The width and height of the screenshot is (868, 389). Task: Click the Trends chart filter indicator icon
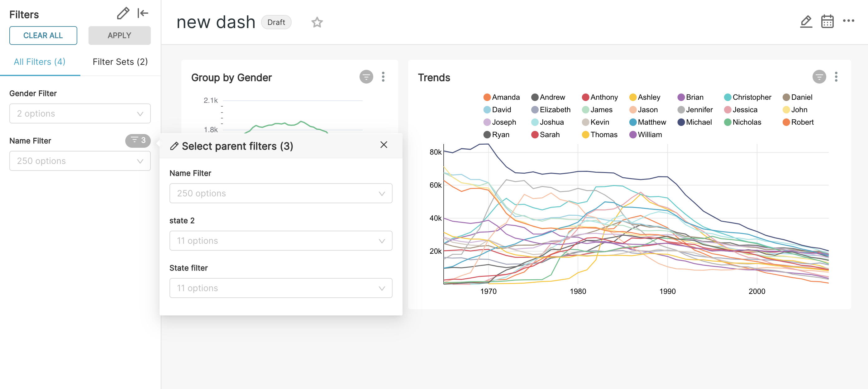(x=819, y=77)
